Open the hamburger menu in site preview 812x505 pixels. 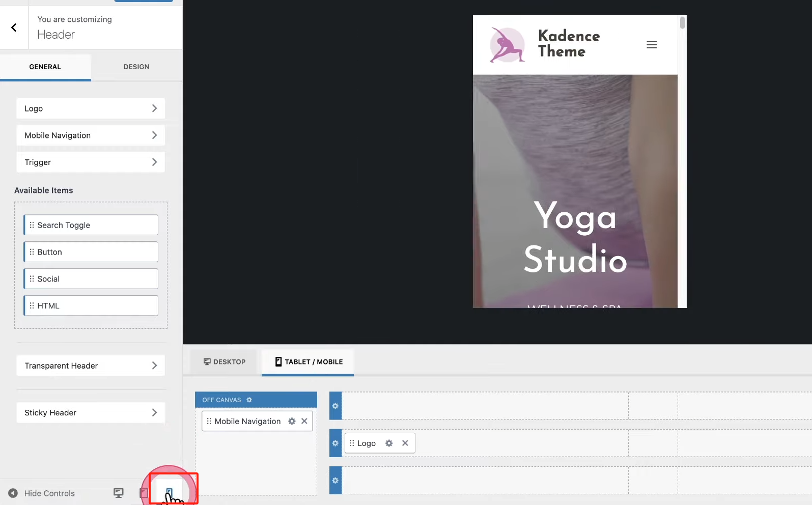click(x=652, y=45)
